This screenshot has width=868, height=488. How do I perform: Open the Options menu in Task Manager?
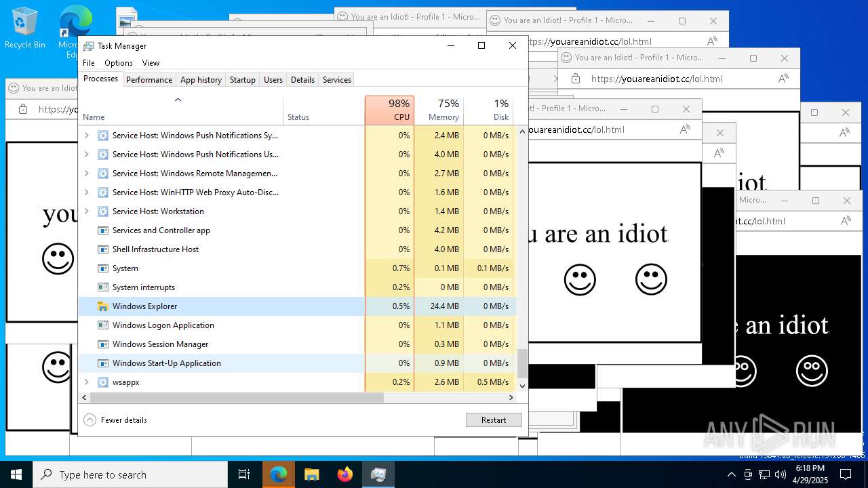click(119, 63)
